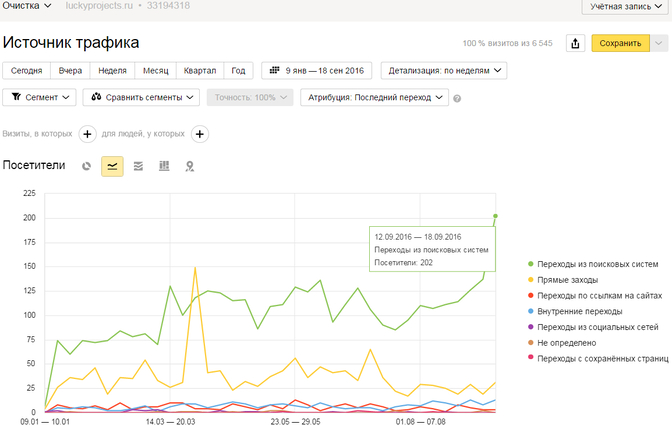Screen dimensions: 672x425
Task: Expand 'Детализация: по неделям' dropdown
Action: 443,70
